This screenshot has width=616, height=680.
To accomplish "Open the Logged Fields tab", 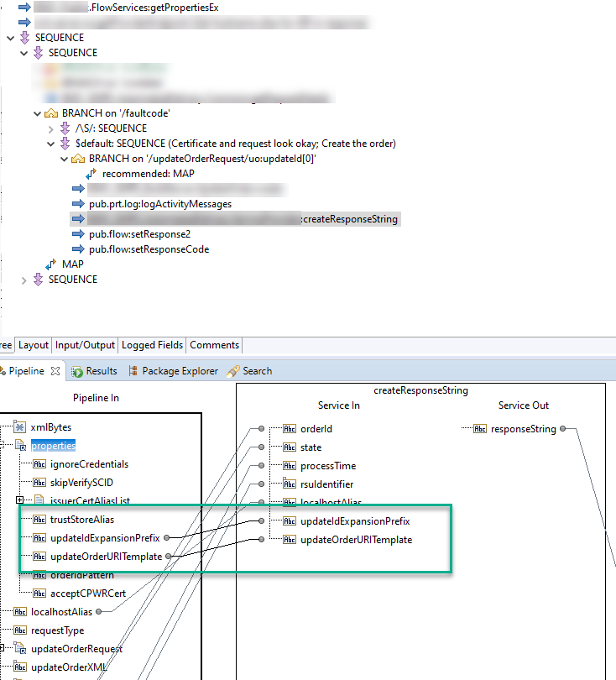I will (x=152, y=345).
